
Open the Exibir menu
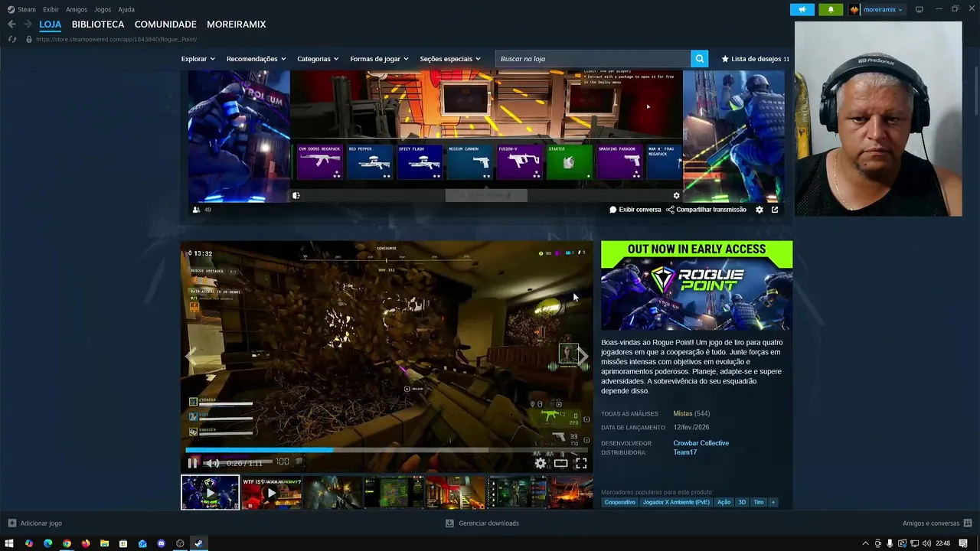point(51,10)
